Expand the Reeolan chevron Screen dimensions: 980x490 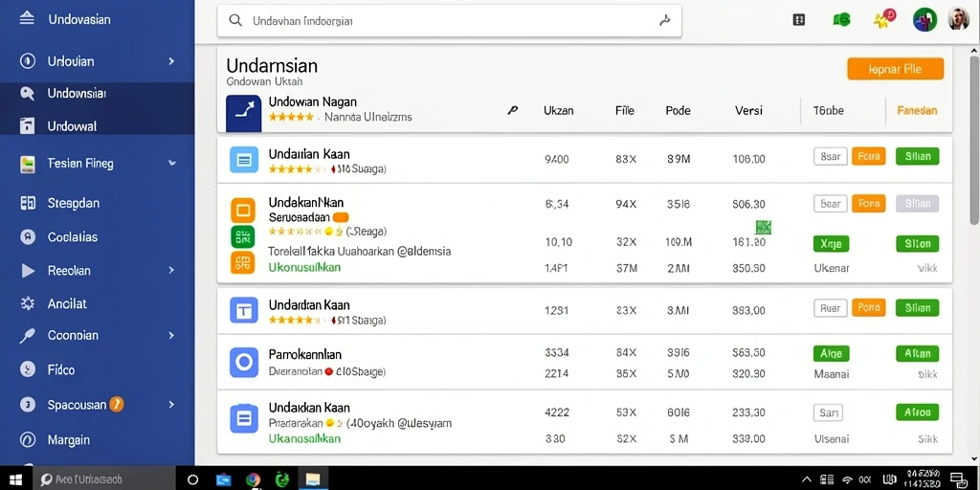click(171, 271)
